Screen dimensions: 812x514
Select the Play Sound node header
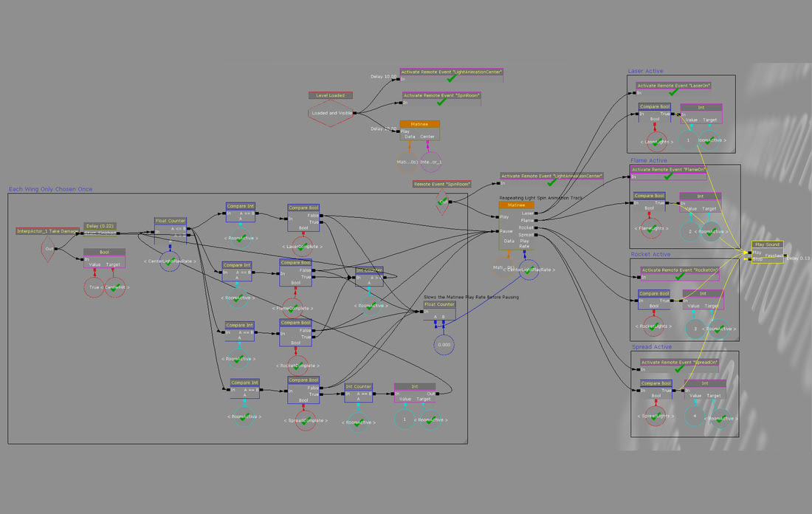point(768,244)
